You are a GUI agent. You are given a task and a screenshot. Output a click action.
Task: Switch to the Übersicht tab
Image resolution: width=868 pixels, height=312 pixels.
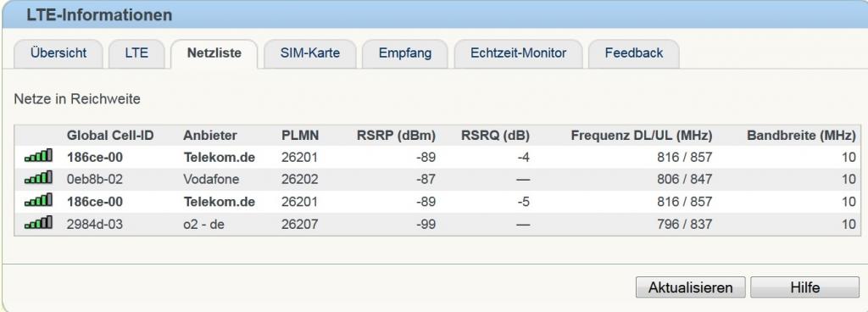(x=58, y=53)
